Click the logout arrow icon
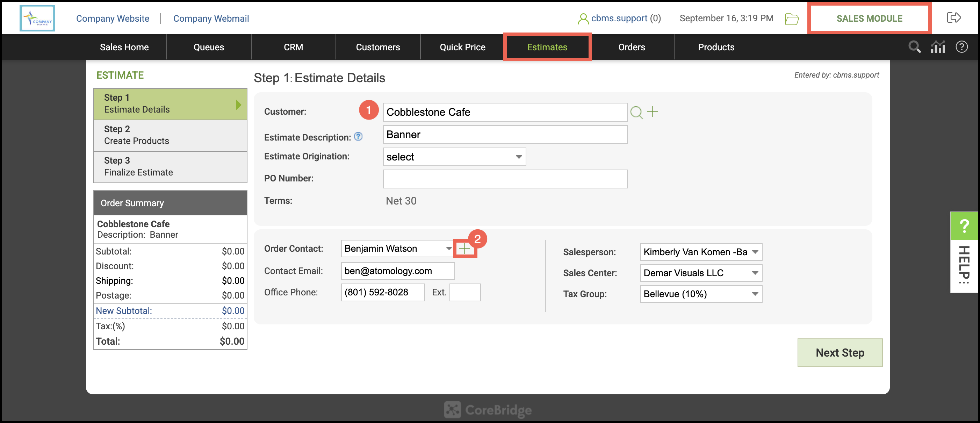 953,17
